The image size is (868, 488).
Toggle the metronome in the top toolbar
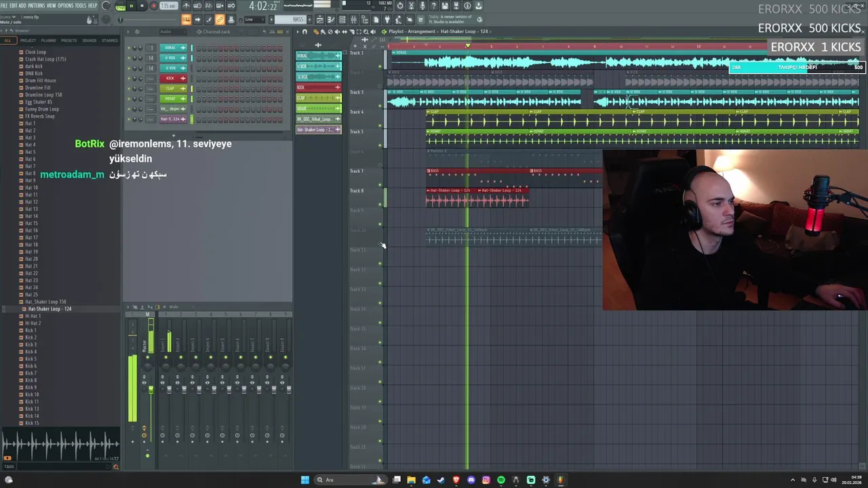click(x=186, y=5)
